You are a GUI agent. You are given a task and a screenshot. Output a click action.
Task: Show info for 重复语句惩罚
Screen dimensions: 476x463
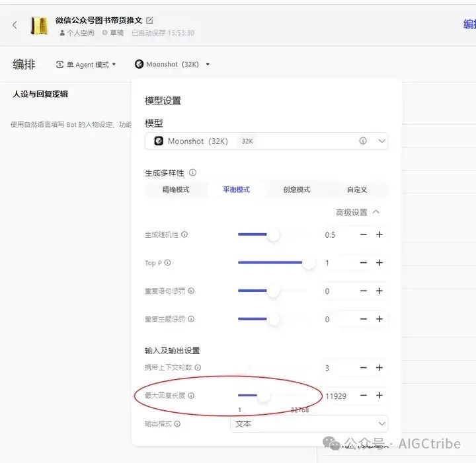(191, 291)
